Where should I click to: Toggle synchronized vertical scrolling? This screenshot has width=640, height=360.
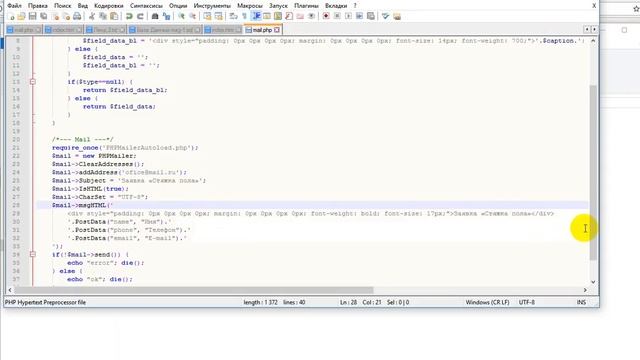coord(207,16)
